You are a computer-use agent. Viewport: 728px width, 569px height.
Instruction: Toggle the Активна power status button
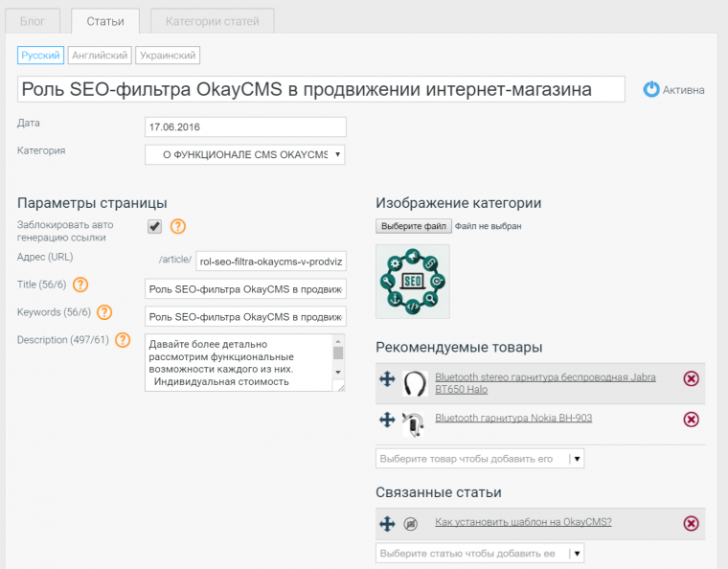pyautogui.click(x=651, y=89)
